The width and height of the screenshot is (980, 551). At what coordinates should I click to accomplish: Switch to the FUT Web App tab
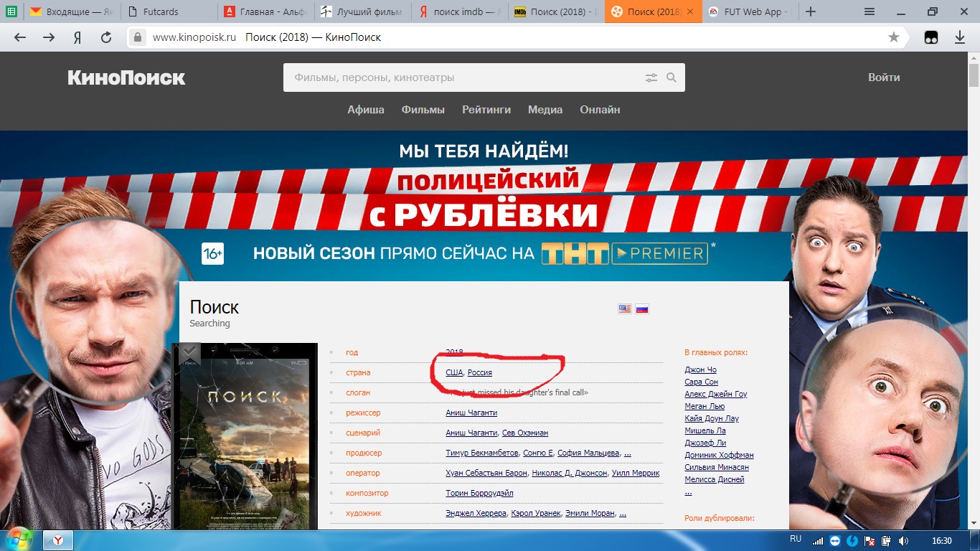[x=748, y=11]
